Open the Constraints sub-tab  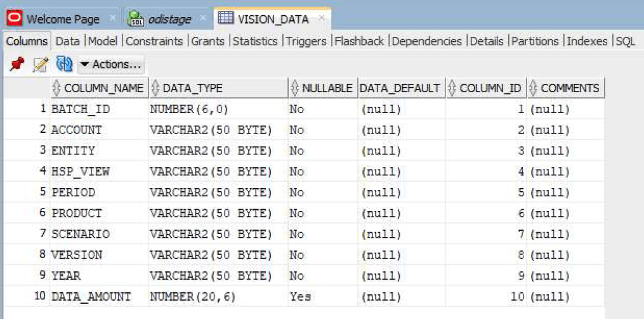[x=154, y=41]
